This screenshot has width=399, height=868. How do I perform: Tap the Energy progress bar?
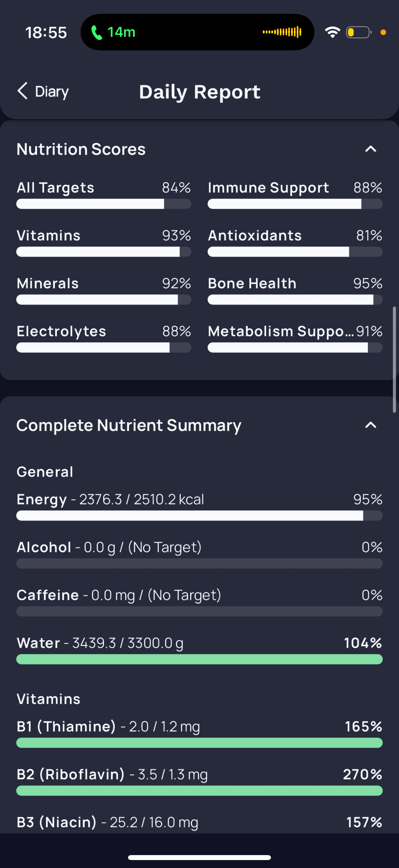[x=199, y=515]
